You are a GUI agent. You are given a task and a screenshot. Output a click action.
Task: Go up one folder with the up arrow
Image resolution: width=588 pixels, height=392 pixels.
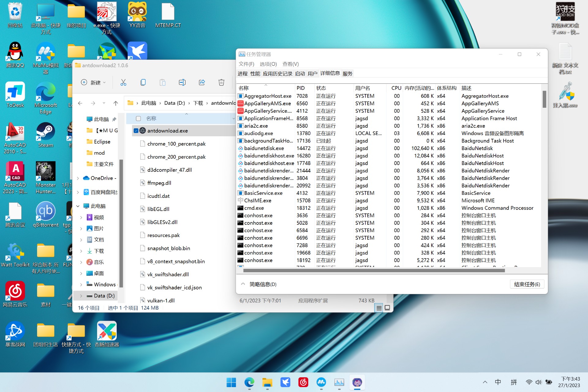115,103
